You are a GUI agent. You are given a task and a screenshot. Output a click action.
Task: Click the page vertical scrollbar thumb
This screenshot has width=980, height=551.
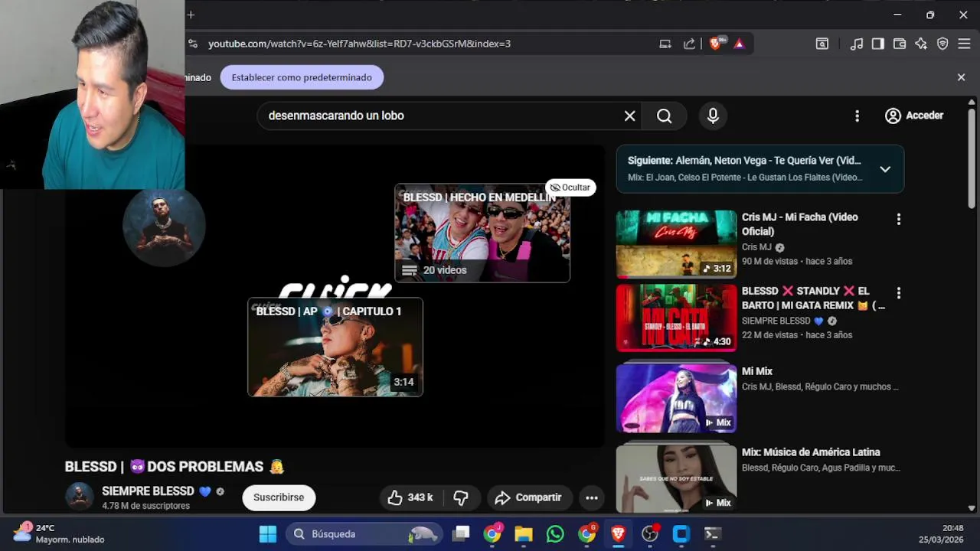[972, 158]
